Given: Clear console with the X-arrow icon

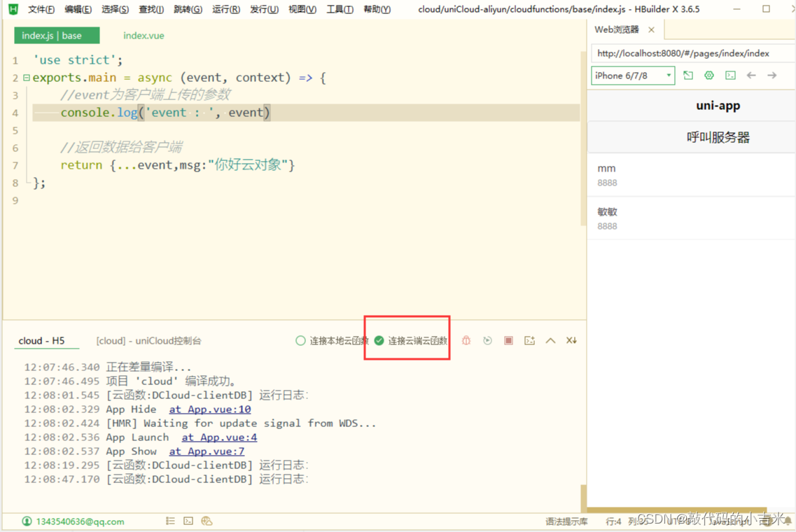Looking at the screenshot, I should (571, 341).
